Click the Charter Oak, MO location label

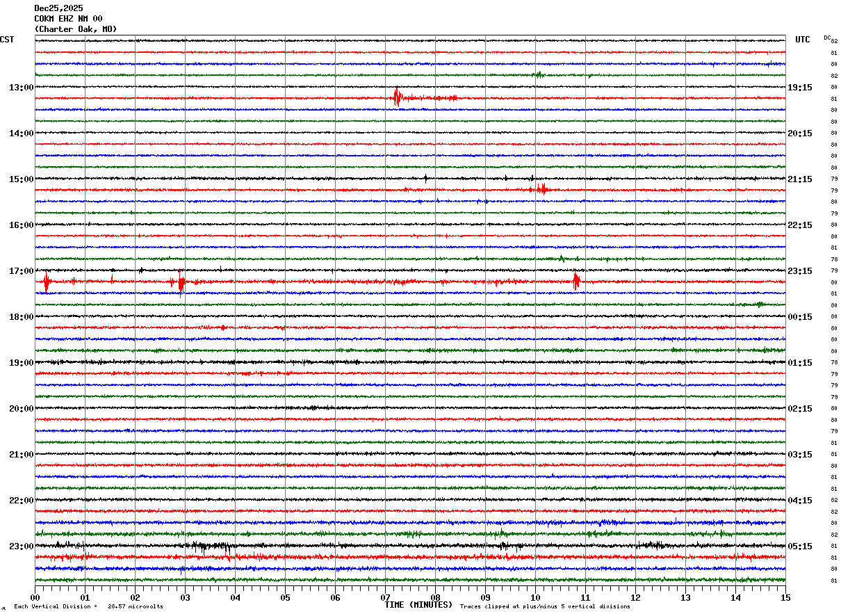coord(76,29)
